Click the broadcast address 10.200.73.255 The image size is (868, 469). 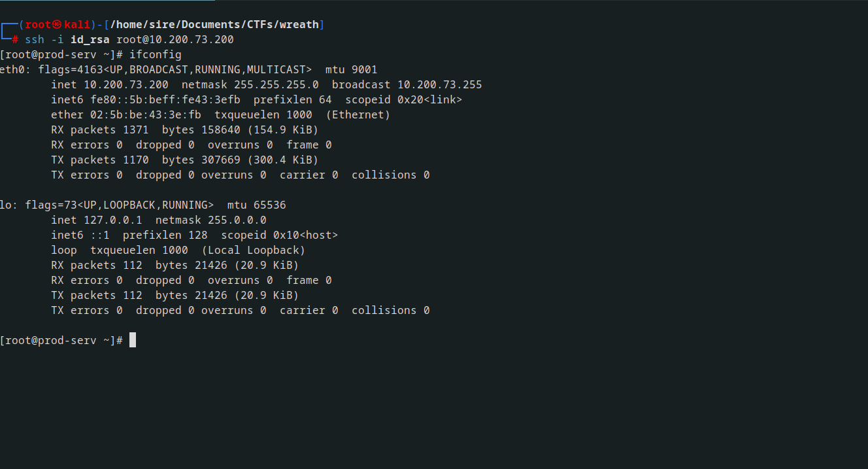[x=440, y=85]
